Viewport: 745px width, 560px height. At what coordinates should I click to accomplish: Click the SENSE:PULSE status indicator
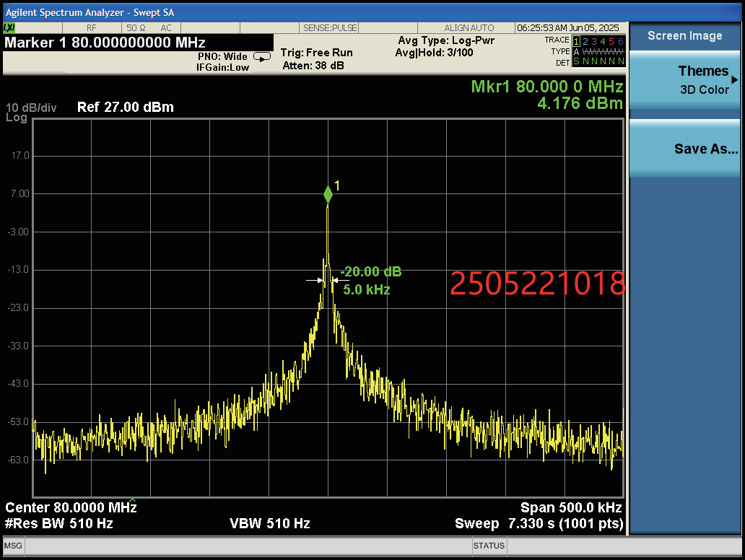coord(330,27)
